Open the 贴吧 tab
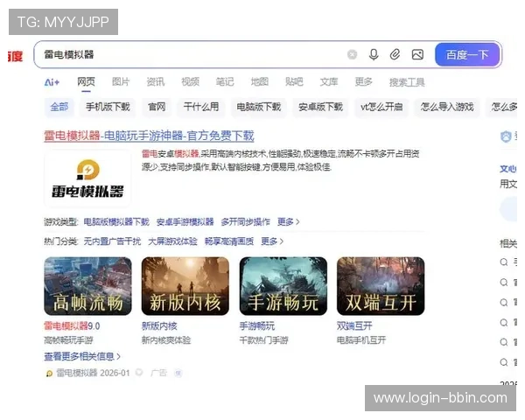Screen dimensions: 525x420 click(x=294, y=82)
